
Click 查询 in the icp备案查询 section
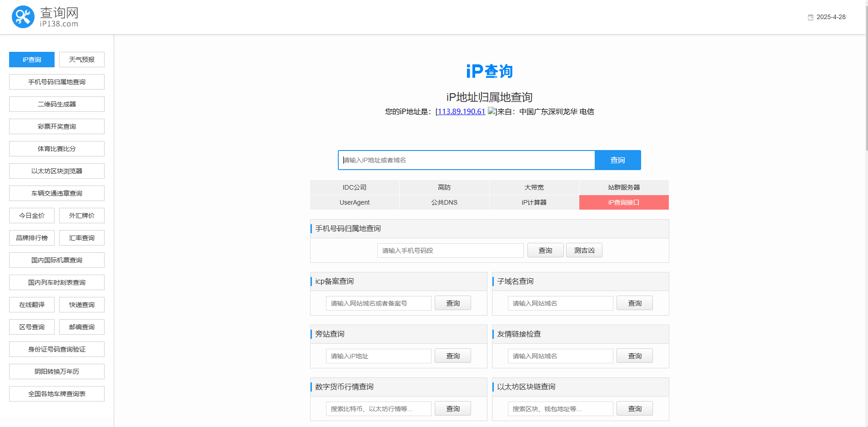(452, 303)
